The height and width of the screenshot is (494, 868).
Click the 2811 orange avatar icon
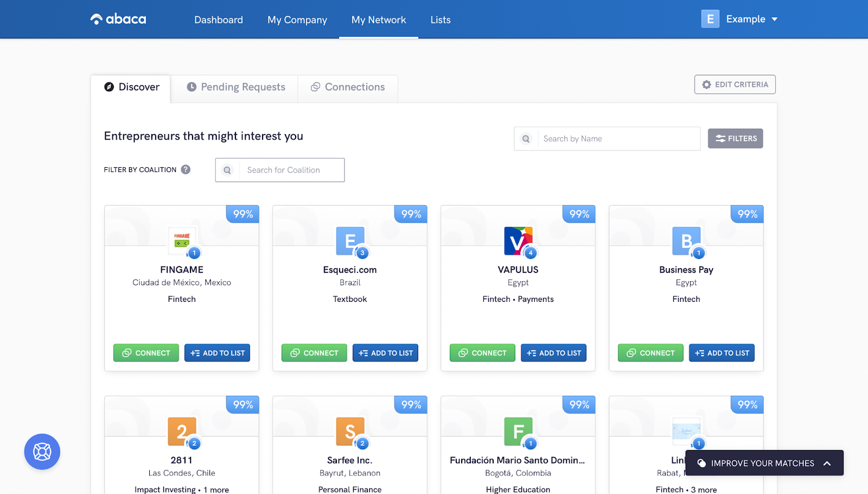[182, 431]
